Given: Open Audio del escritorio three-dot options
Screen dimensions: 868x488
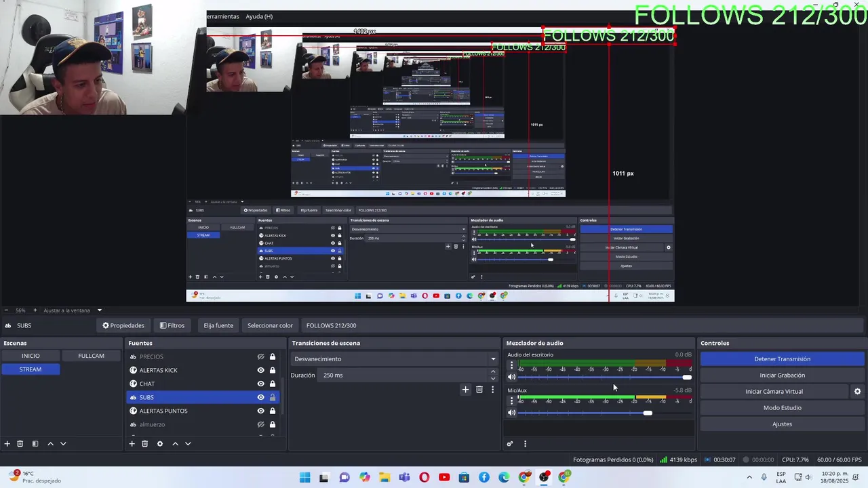Looking at the screenshot, I should tap(511, 365).
